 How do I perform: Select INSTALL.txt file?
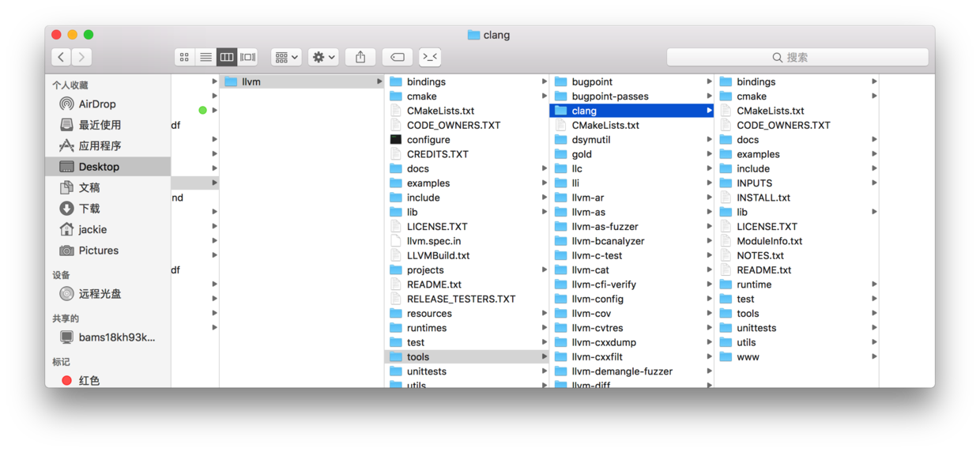(x=797, y=198)
